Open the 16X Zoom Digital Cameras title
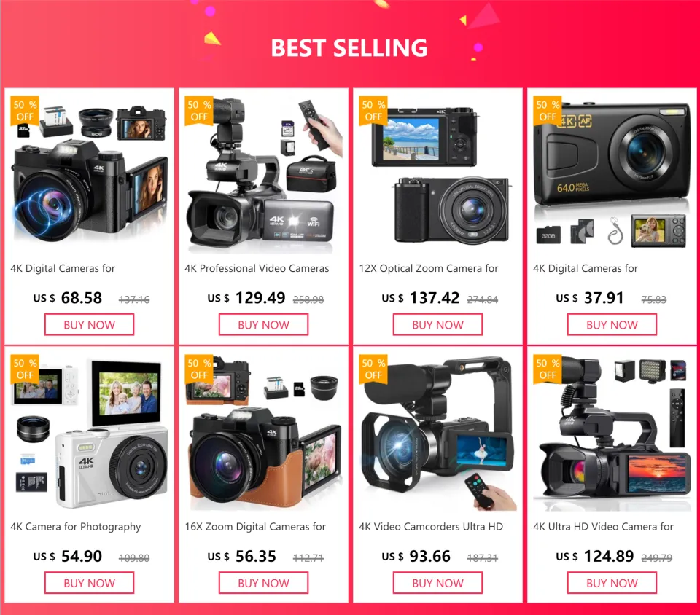The width and height of the screenshot is (700, 615). click(255, 527)
